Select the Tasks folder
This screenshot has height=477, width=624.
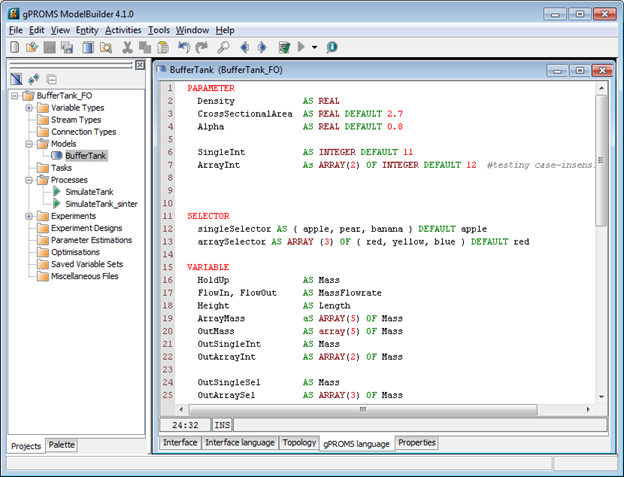tap(61, 168)
